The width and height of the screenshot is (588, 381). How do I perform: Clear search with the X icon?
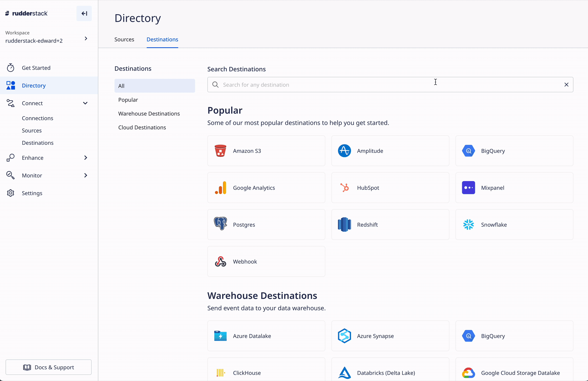tap(566, 85)
